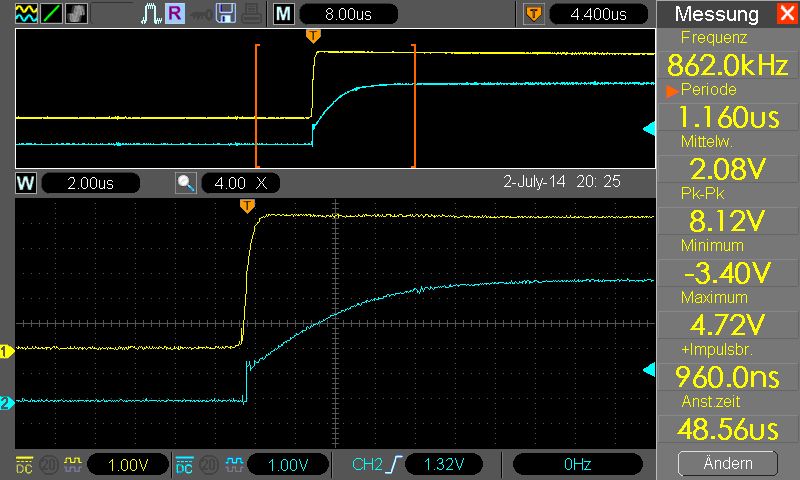
Task: Open the 2.00us window timebase field
Action: (x=90, y=183)
